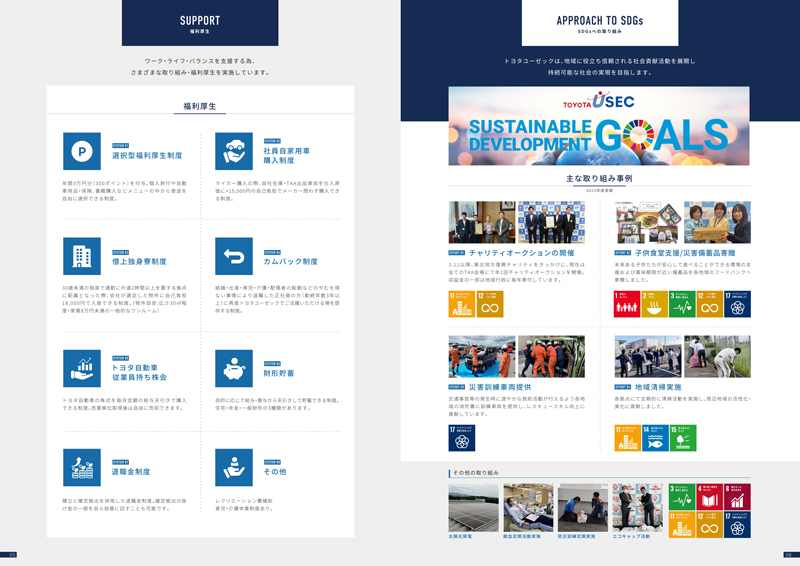Click SDG 4 book icon in その他の取り組み
Screen dimensions: 800x566
click(x=710, y=497)
